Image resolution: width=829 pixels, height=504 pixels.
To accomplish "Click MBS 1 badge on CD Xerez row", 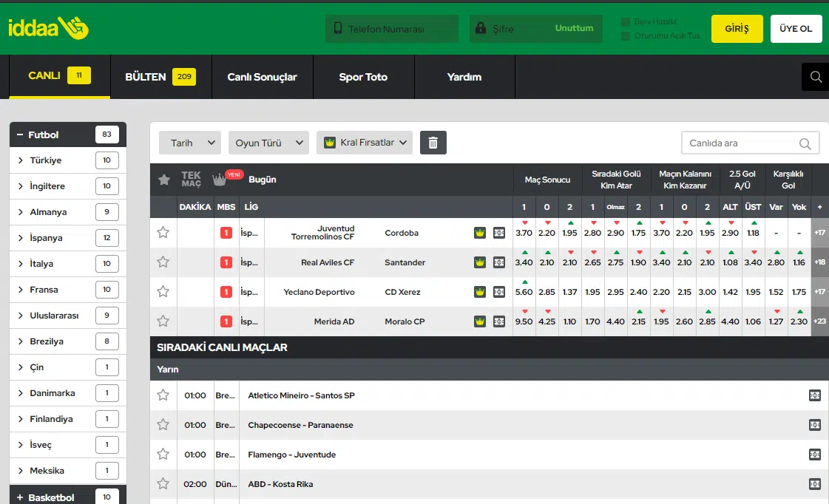I will pyautogui.click(x=226, y=292).
